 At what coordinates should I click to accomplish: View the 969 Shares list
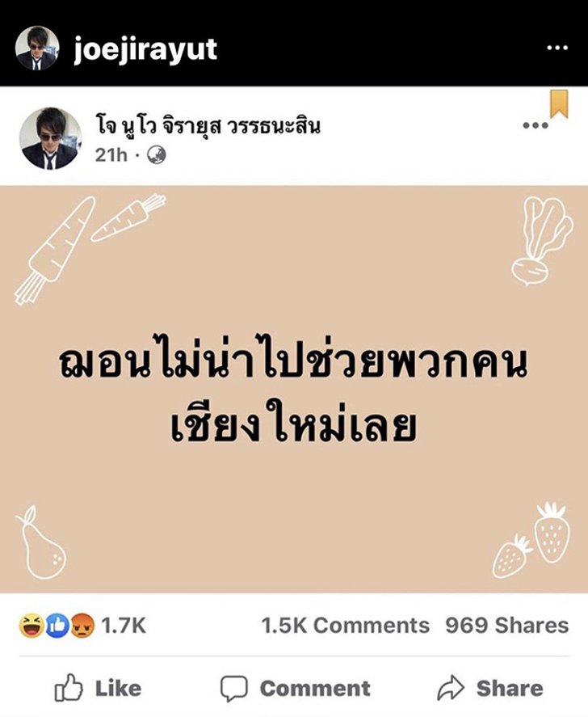[507, 626]
